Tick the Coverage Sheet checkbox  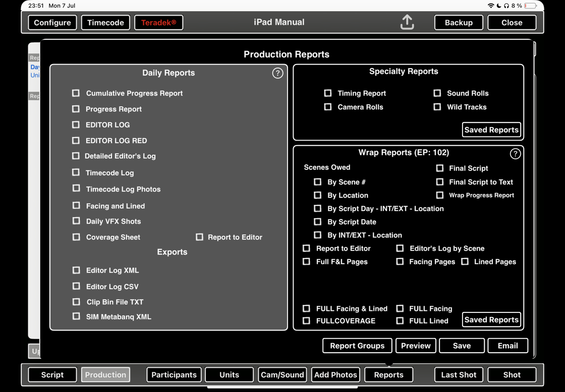(76, 237)
